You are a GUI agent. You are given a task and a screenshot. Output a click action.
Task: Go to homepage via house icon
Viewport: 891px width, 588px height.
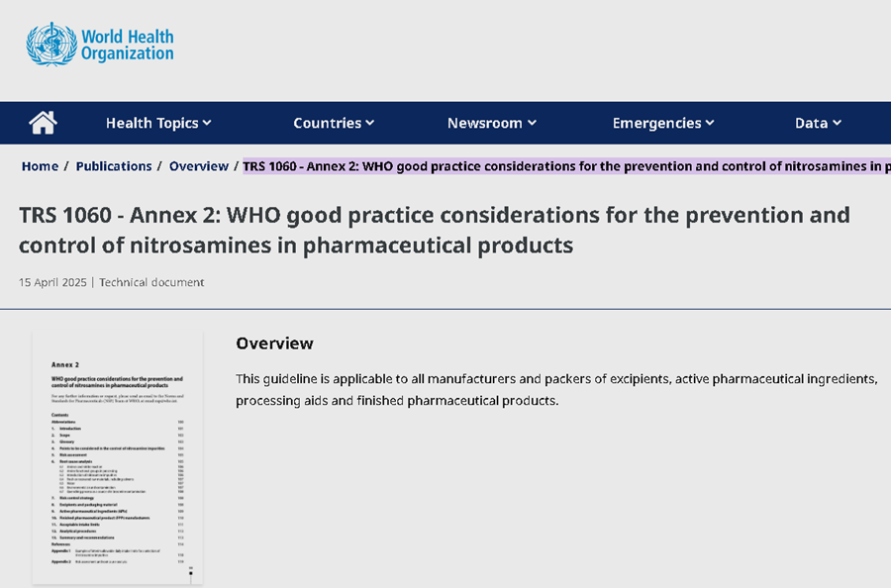[x=43, y=123]
